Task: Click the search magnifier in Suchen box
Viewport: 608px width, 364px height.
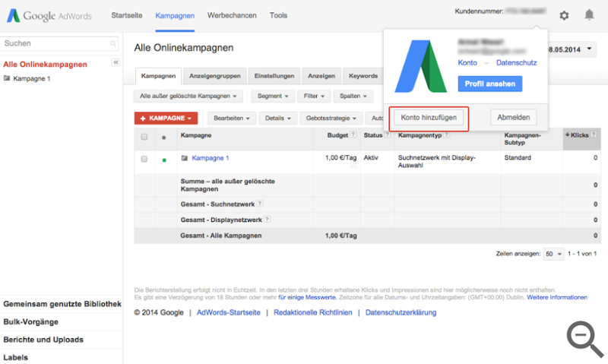Action: click(112, 43)
